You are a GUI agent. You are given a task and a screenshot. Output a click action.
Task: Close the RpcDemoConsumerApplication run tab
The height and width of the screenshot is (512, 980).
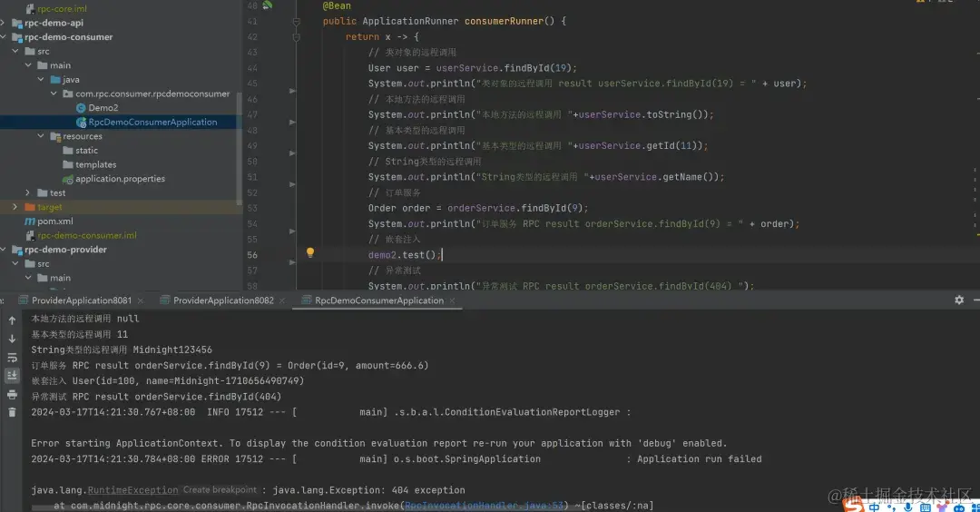pos(452,300)
